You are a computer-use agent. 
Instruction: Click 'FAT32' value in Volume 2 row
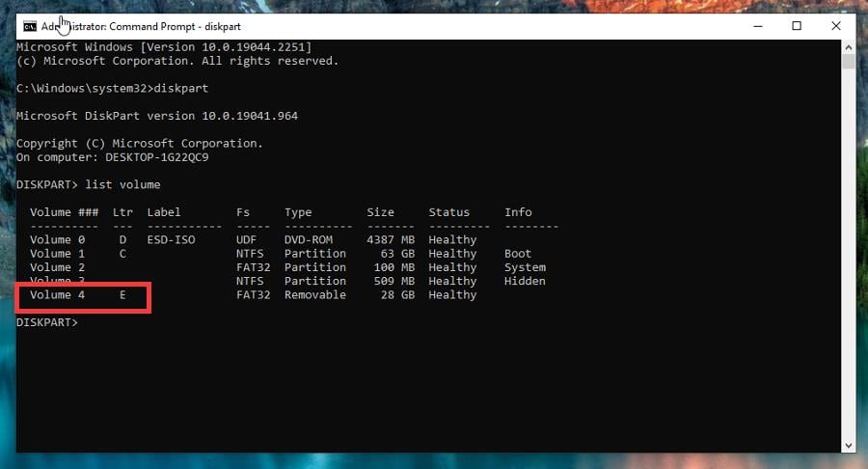[254, 267]
